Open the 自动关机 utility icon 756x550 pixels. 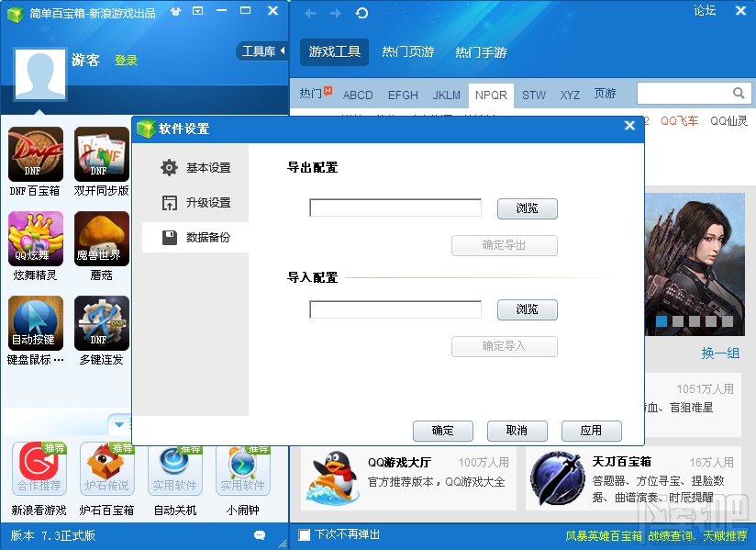[x=174, y=468]
